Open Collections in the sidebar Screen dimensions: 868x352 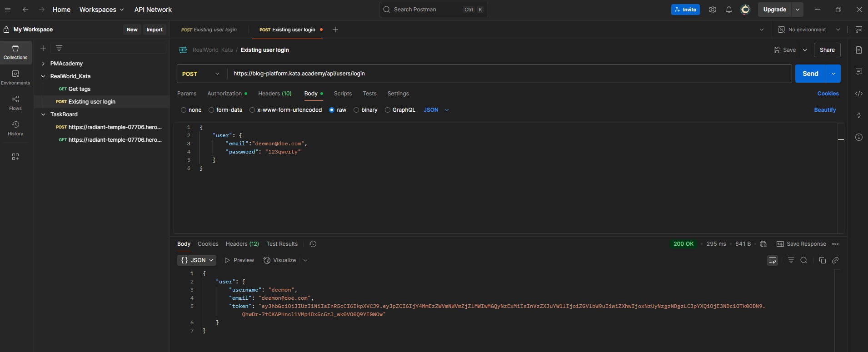coord(15,52)
